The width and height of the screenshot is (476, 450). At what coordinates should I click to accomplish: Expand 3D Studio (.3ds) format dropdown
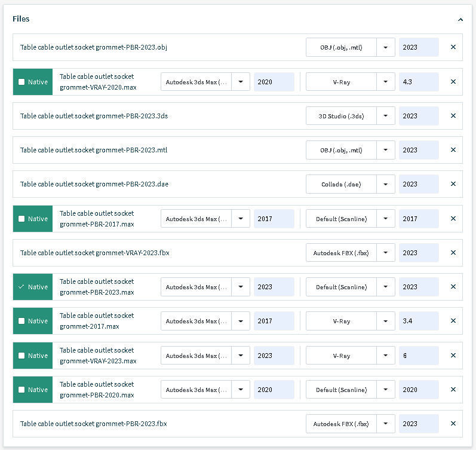pos(386,116)
